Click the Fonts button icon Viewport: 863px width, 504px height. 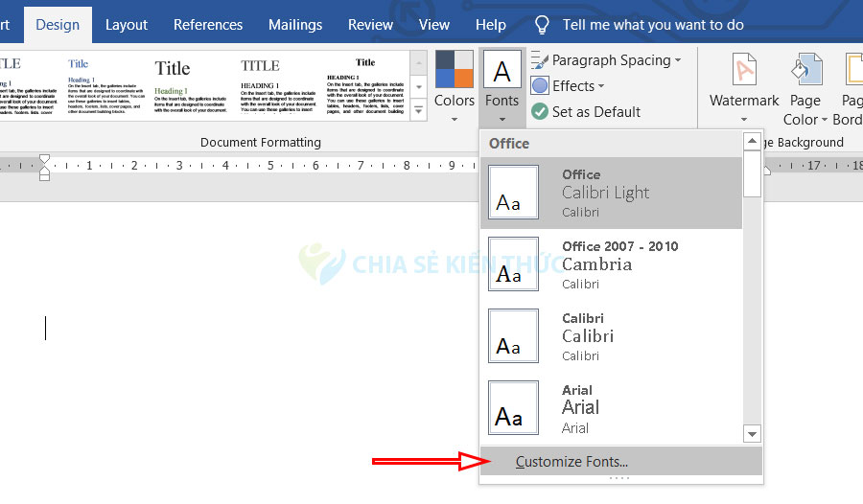(x=501, y=69)
